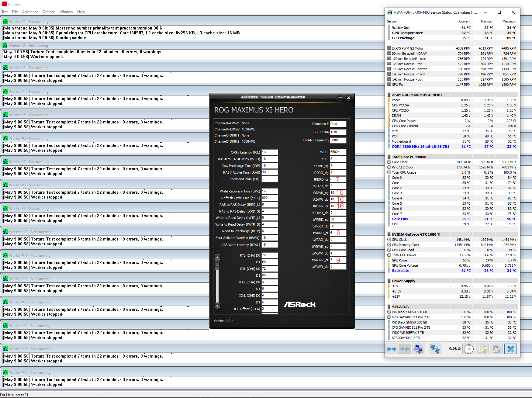
Task: Click the GPU Fan sensor icon
Action: coord(389,85)
